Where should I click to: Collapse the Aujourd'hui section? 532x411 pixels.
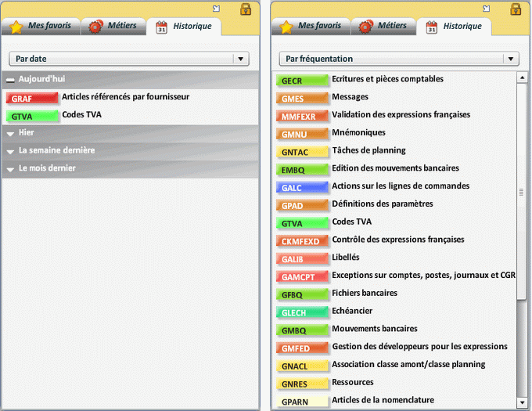tap(10, 80)
